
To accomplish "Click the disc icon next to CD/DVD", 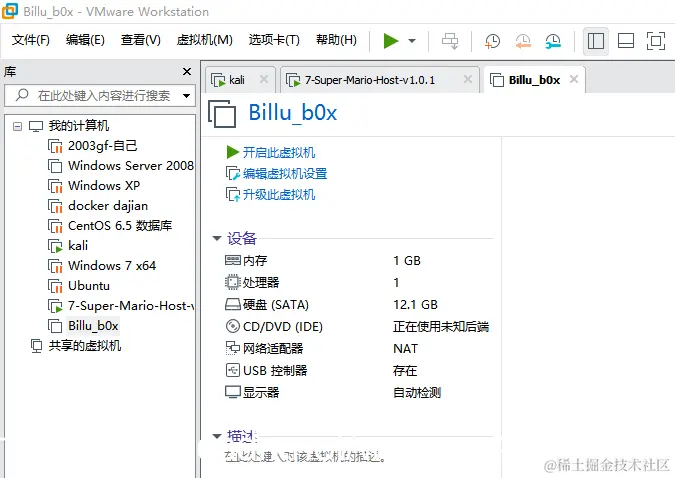I will point(232,326).
